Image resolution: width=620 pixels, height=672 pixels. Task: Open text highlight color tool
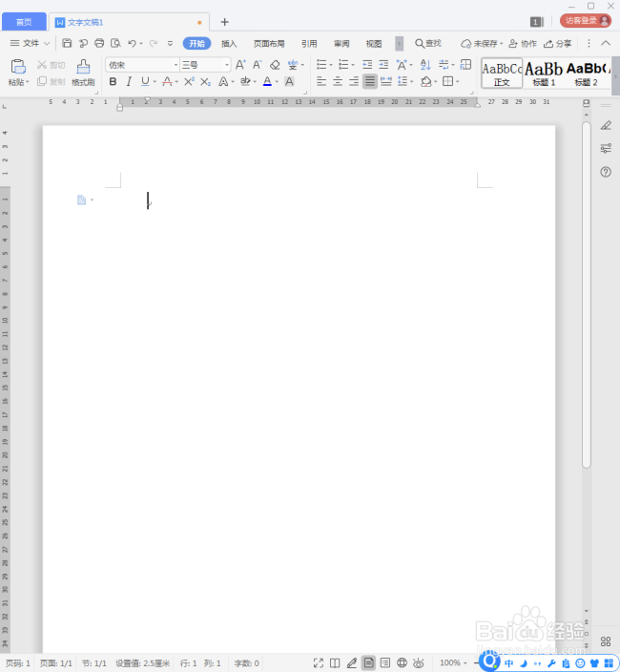pyautogui.click(x=245, y=81)
